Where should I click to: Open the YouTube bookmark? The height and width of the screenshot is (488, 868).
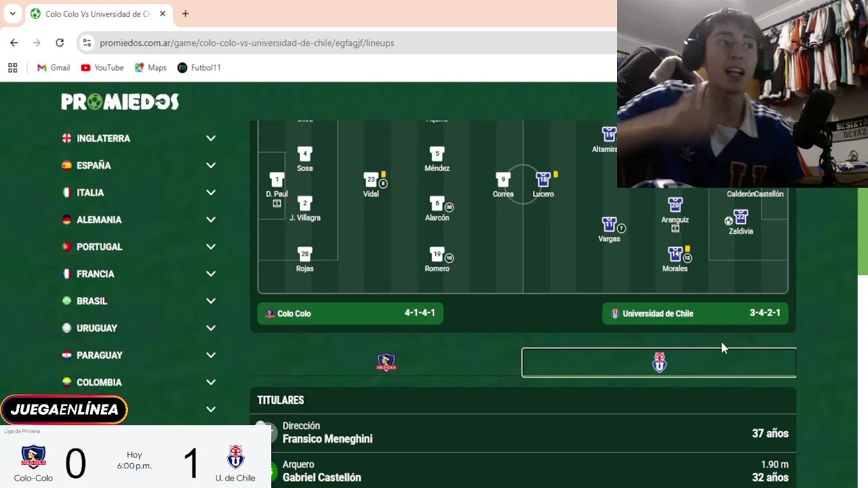(x=102, y=68)
